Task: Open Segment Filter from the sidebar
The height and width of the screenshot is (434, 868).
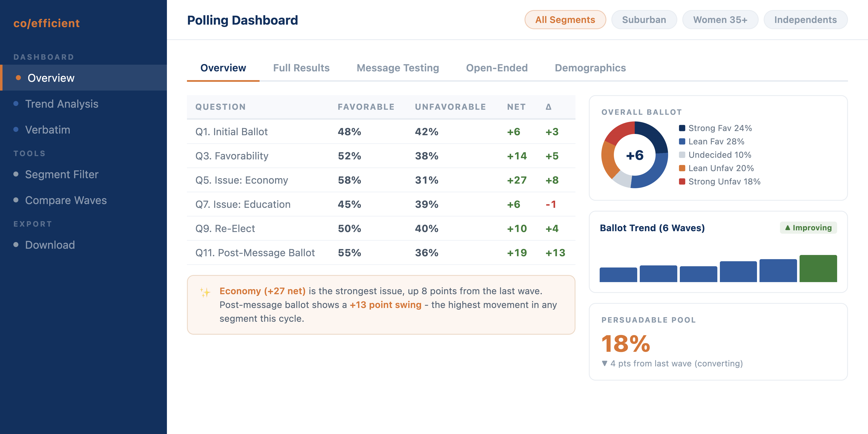Action: (x=62, y=175)
